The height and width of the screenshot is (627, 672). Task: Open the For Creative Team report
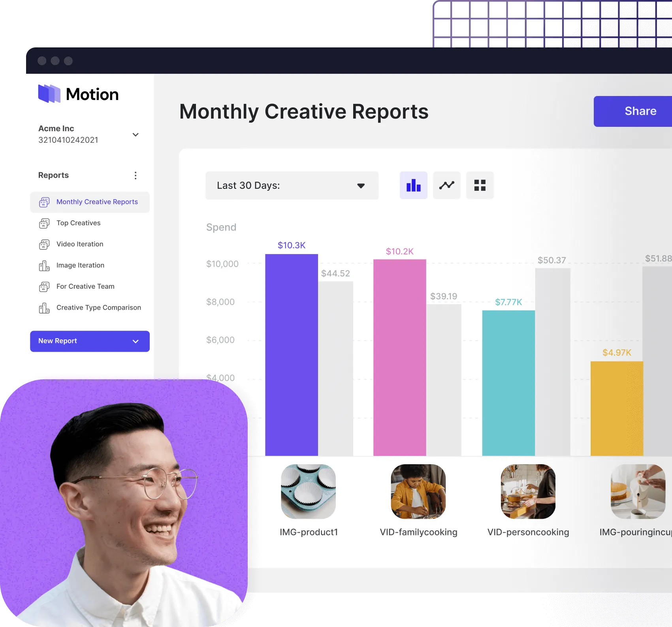[85, 286]
